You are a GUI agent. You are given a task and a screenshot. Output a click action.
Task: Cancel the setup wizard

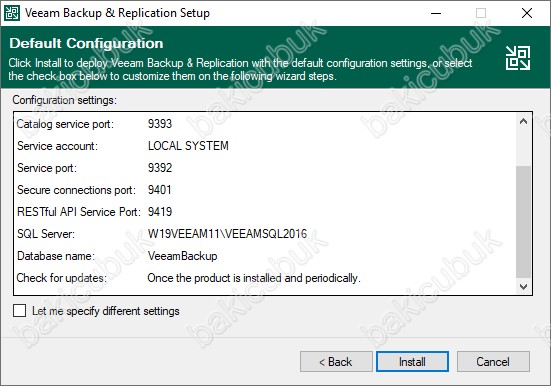coord(493,361)
